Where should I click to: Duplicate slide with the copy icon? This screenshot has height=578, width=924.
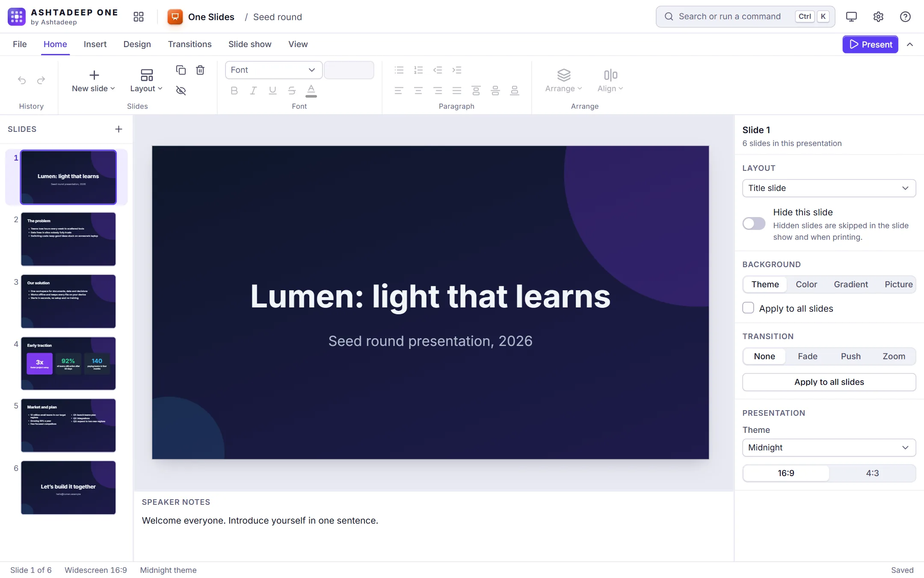181,70
